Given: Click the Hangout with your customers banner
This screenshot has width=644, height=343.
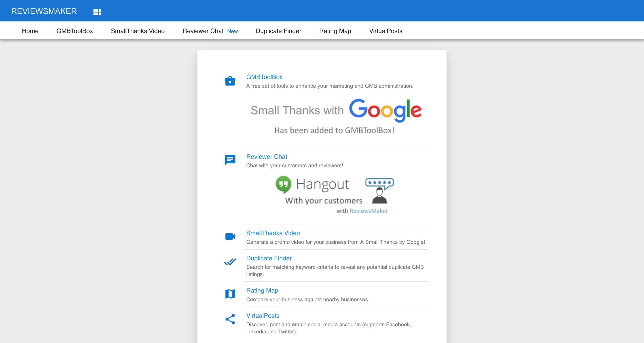Looking at the screenshot, I should coord(334,195).
